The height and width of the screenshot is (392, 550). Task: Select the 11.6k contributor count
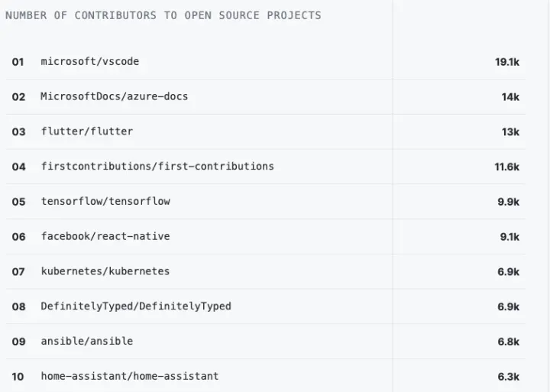507,167
